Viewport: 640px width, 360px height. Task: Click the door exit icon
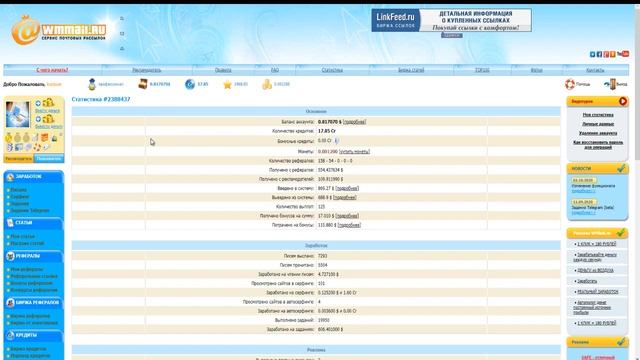[609, 84]
